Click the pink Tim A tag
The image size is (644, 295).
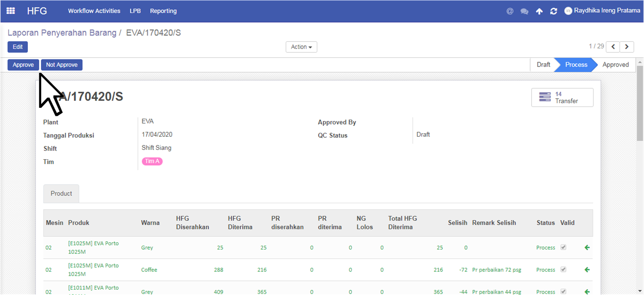point(152,161)
